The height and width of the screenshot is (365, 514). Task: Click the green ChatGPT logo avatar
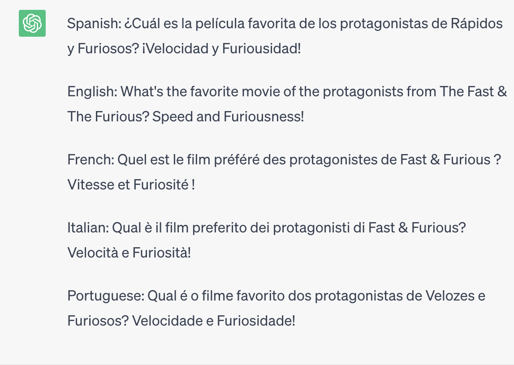point(32,23)
